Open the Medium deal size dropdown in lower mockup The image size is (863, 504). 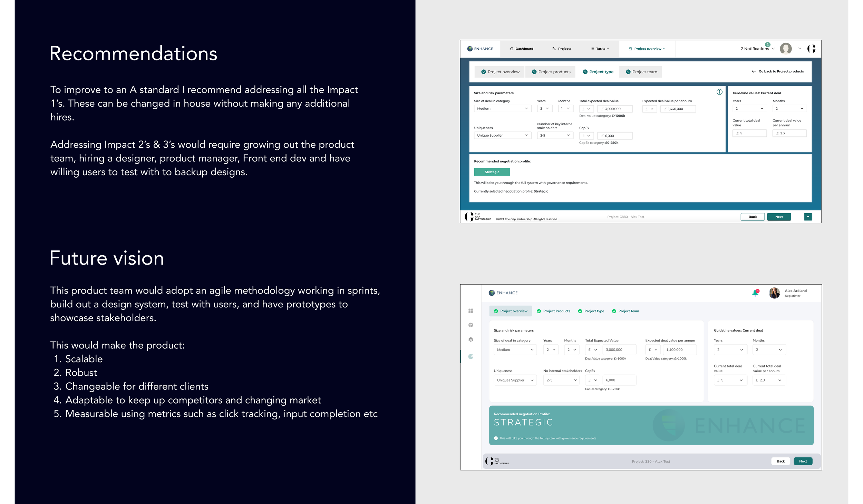pyautogui.click(x=515, y=350)
